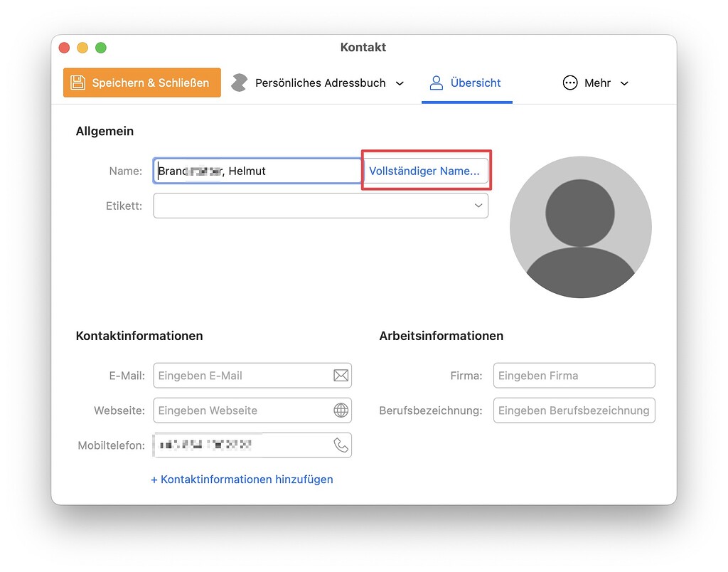Image resolution: width=728 pixels, height=572 pixels.
Task: Open the Mehr chevron dropdown
Action: point(624,83)
